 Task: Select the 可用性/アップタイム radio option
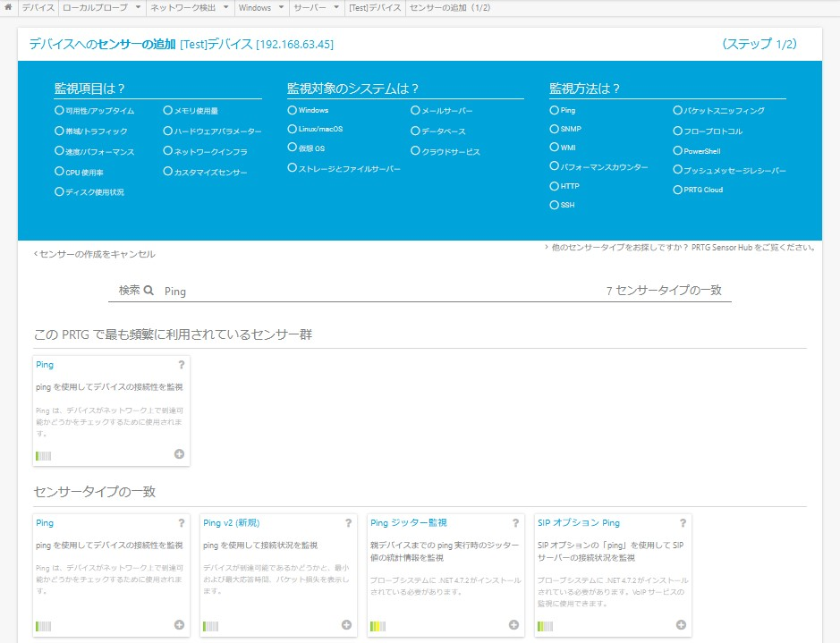59,110
